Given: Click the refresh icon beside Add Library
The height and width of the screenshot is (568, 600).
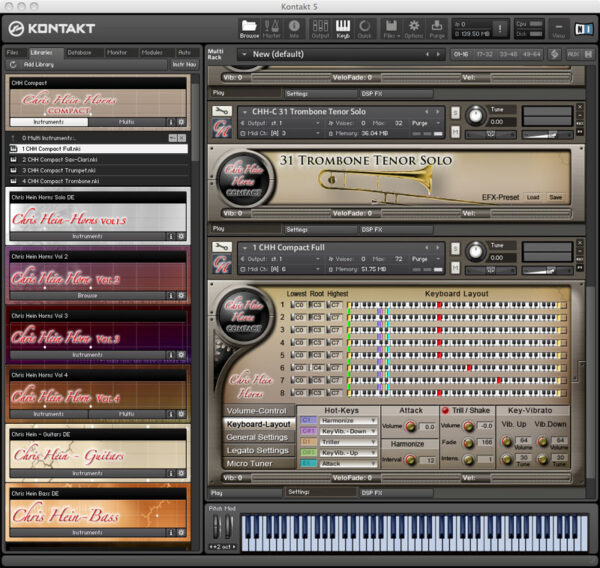Looking at the screenshot, I should click(x=13, y=65).
